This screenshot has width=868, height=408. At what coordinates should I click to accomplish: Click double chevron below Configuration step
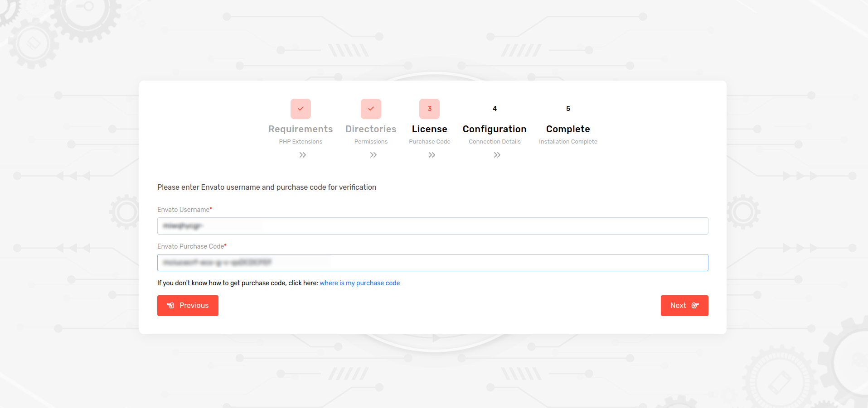click(x=497, y=155)
